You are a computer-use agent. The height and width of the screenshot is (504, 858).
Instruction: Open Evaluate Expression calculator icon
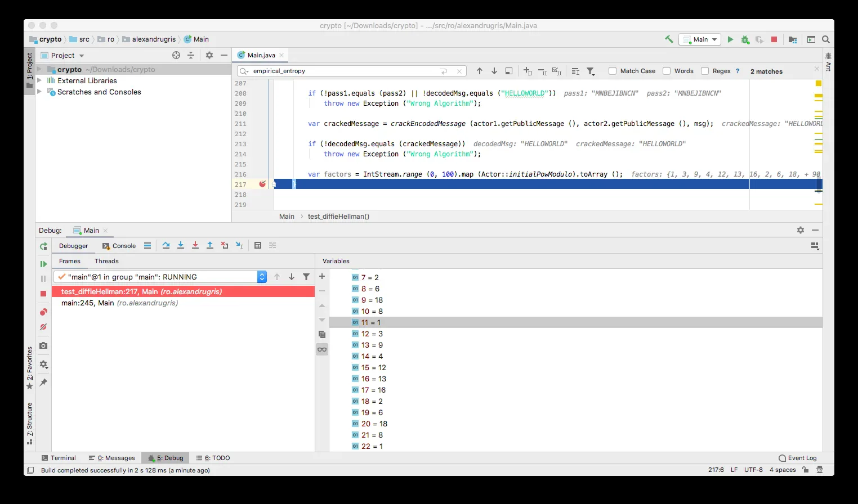[258, 245]
